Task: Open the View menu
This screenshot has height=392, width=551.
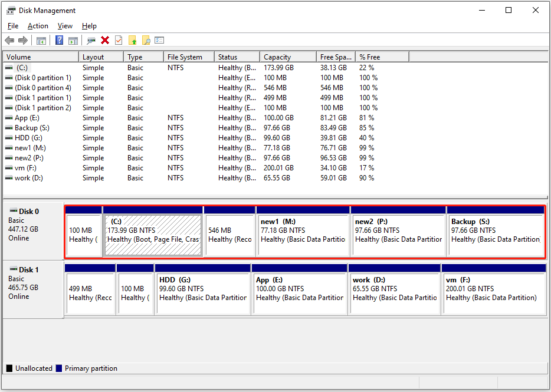Action: tap(65, 26)
